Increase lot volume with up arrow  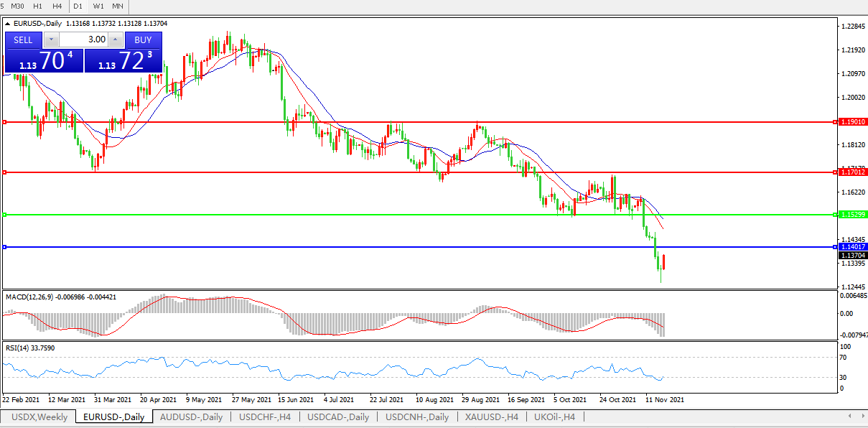[115, 39]
